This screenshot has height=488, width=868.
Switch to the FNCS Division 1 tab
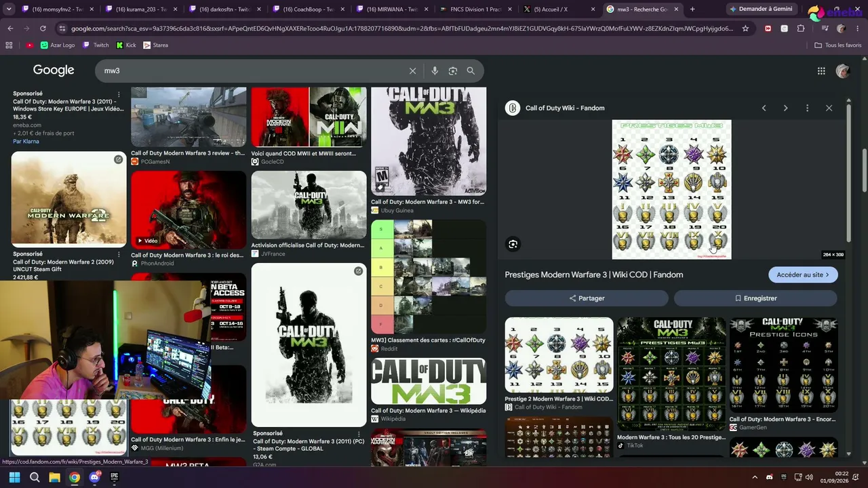[x=475, y=9]
